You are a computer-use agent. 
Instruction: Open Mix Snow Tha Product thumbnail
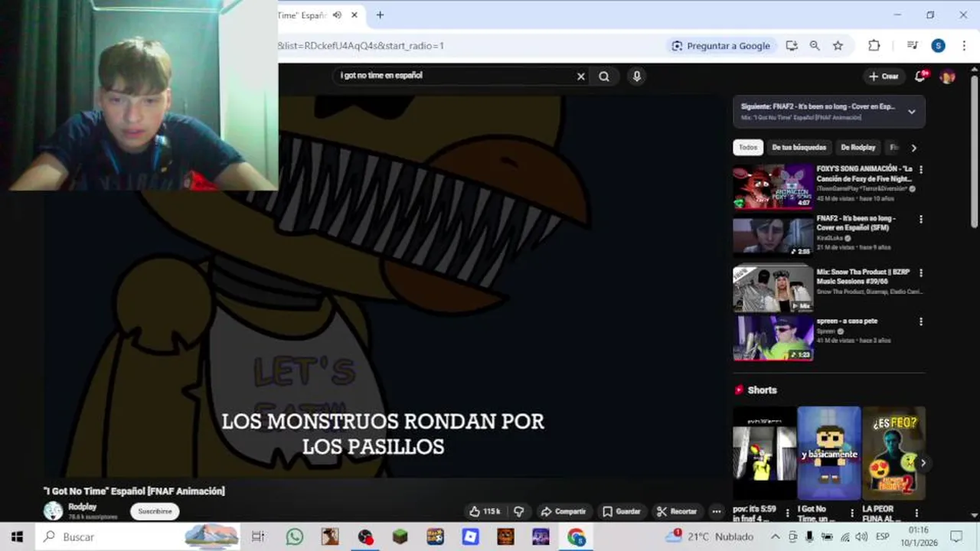click(773, 289)
